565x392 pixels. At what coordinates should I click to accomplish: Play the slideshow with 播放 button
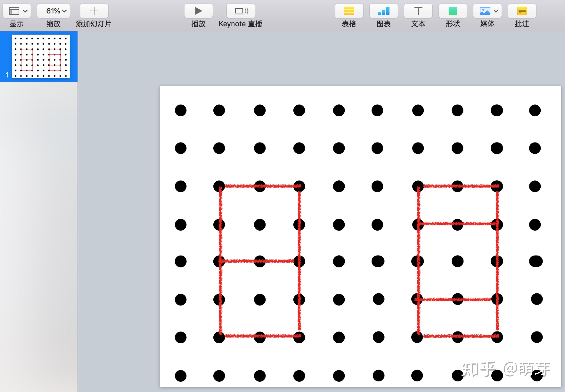(x=198, y=11)
